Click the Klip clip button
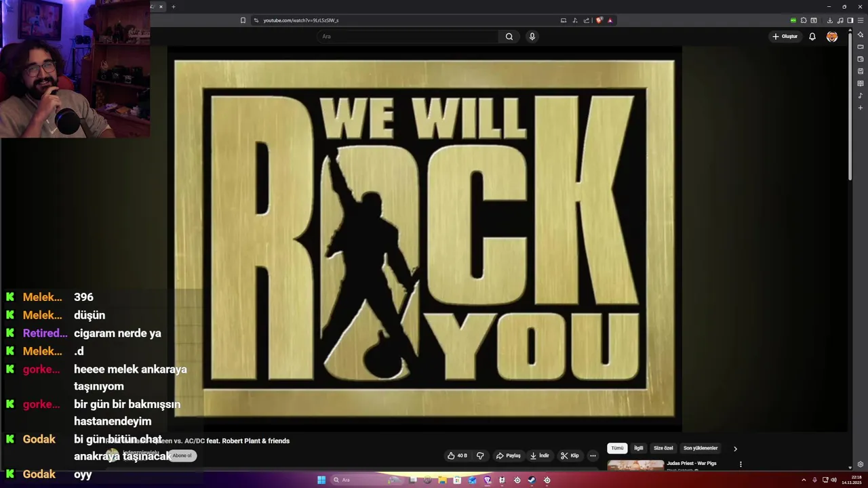The height and width of the screenshot is (488, 868). (570, 455)
